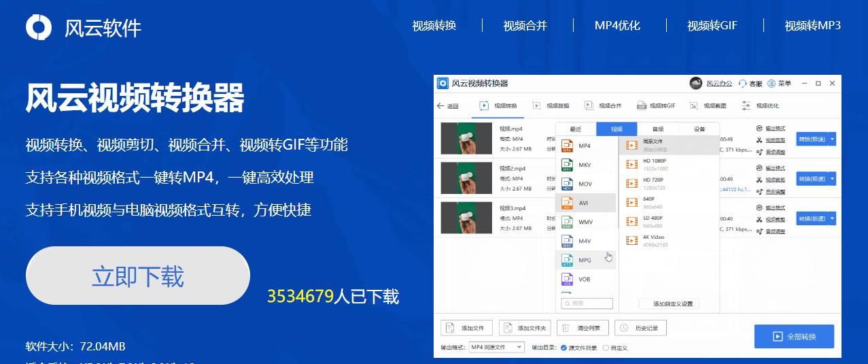Switch to the 视频转换 tab
The image size is (868, 364).
(498, 106)
